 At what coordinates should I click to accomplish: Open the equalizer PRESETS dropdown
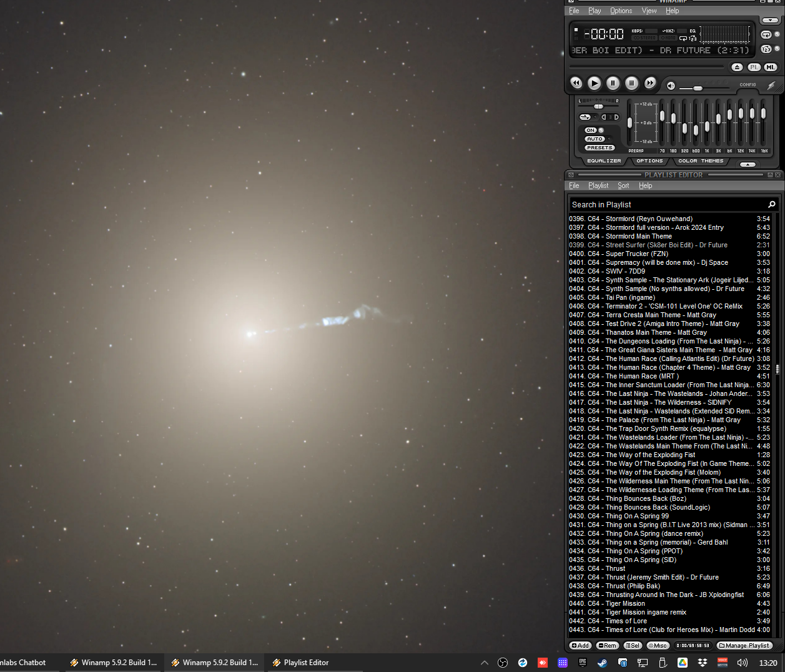click(599, 148)
